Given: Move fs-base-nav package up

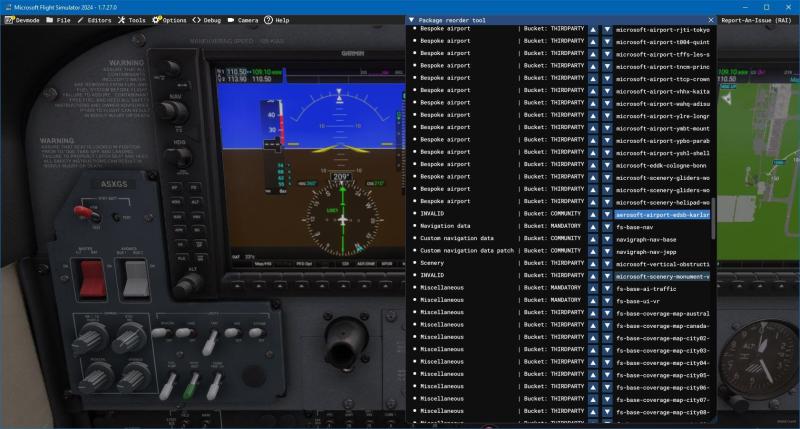Looking at the screenshot, I should 593,227.
